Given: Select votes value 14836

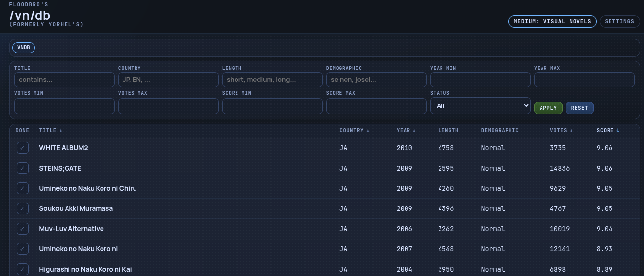Looking at the screenshot, I should pos(560,168).
